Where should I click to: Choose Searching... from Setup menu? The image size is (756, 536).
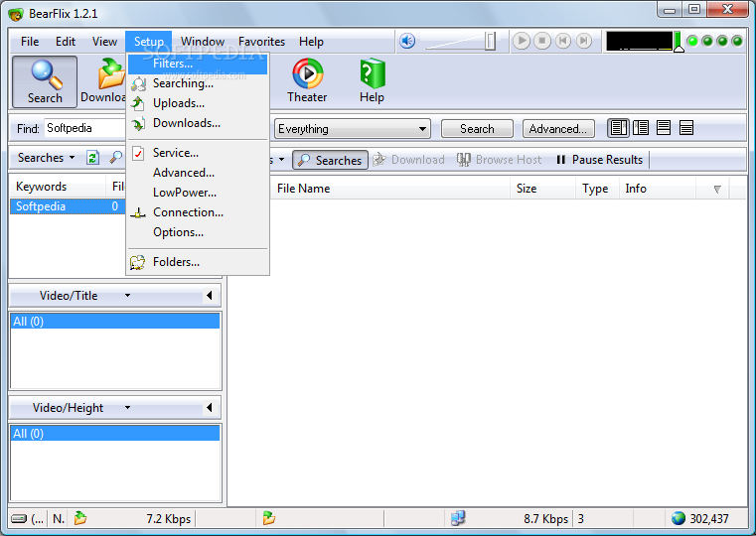coord(198,83)
